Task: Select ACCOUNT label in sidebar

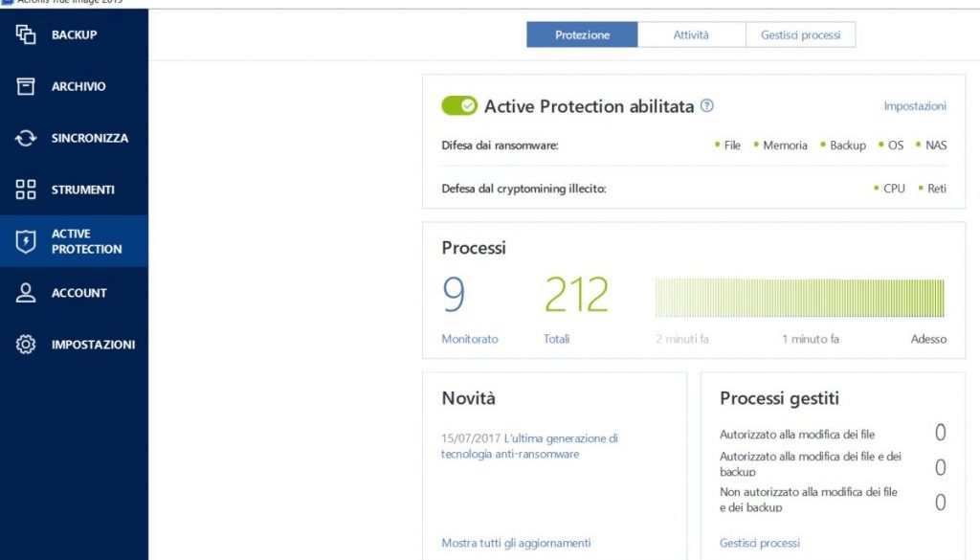Action: point(78,293)
